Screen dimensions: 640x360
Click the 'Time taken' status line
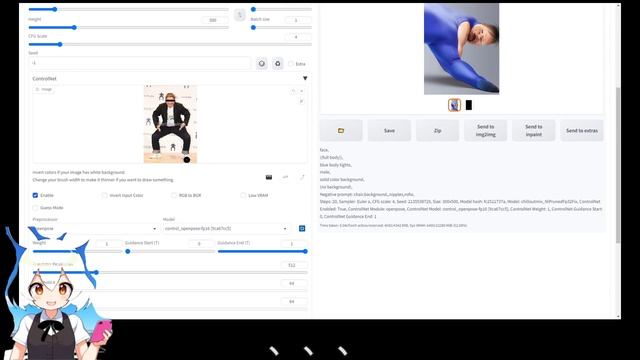[x=393, y=225]
